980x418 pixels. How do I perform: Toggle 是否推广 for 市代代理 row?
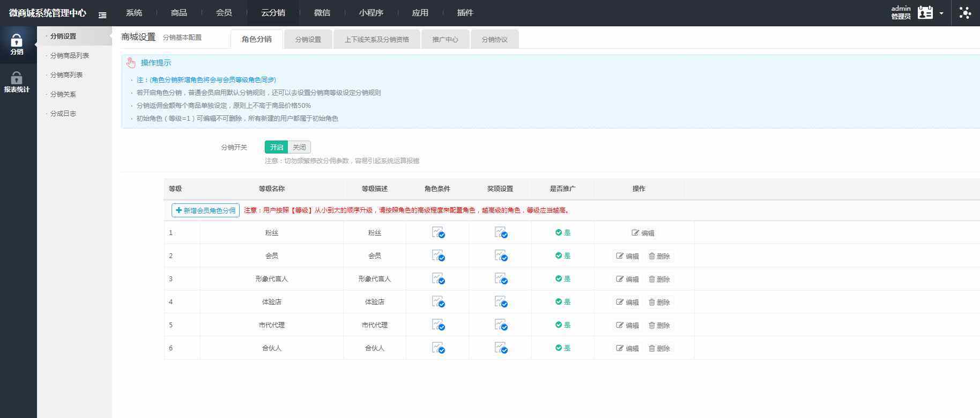(x=562, y=325)
